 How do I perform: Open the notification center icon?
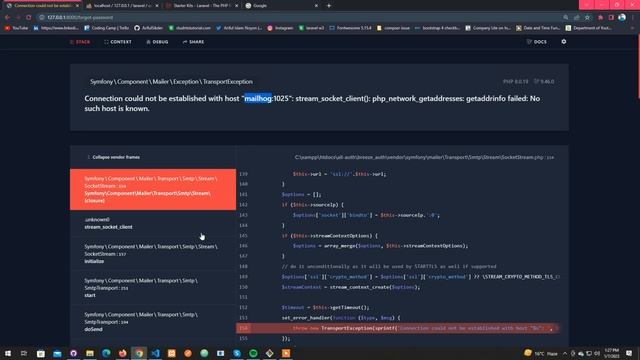(629, 353)
